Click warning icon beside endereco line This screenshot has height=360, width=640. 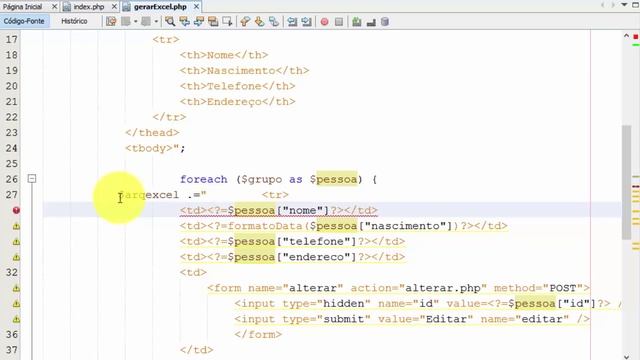[16, 257]
